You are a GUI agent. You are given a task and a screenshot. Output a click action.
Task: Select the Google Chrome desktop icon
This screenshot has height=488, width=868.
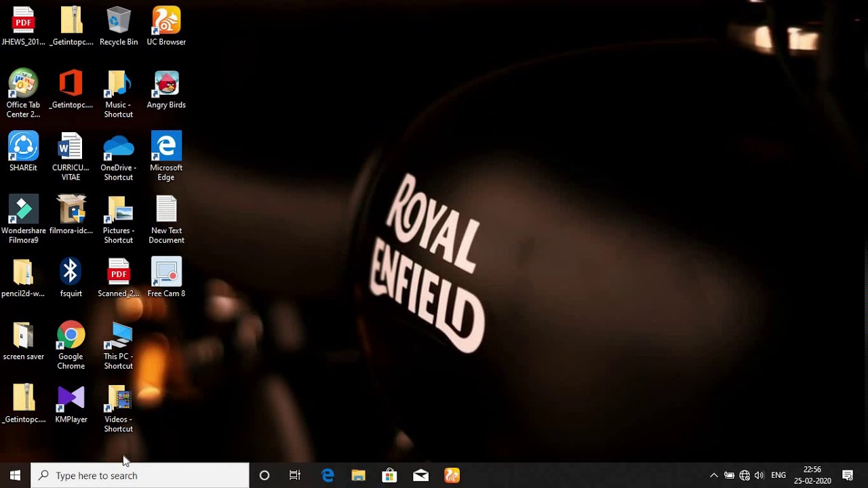tap(71, 346)
